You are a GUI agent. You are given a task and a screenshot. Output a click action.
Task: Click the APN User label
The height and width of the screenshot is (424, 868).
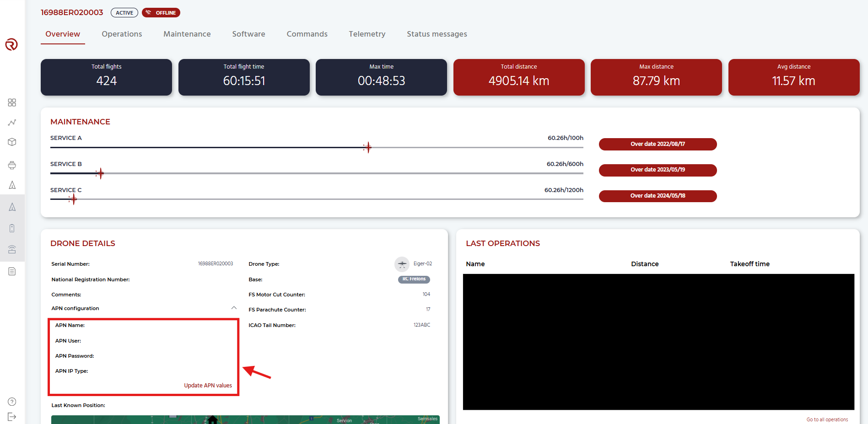(68, 341)
